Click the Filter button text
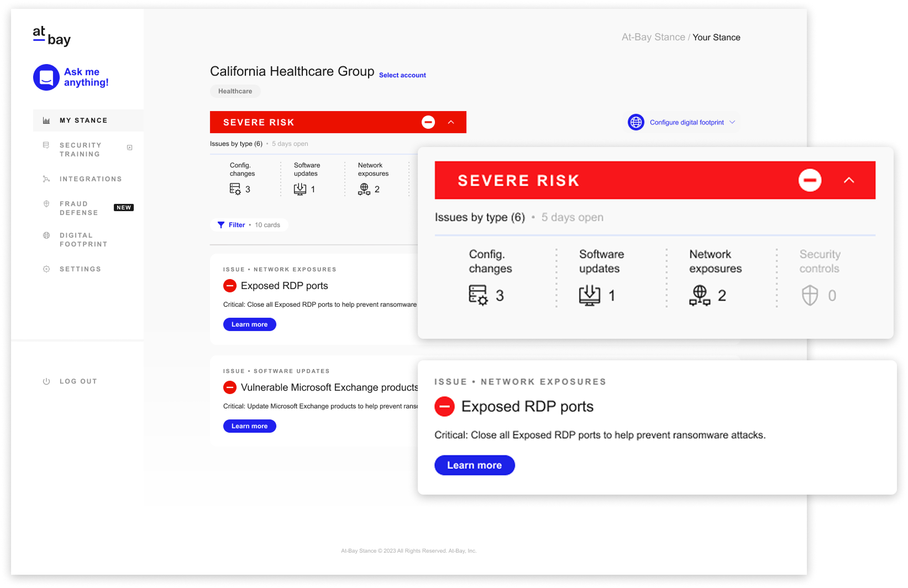Viewport: 908px width, 588px height. coord(237,225)
